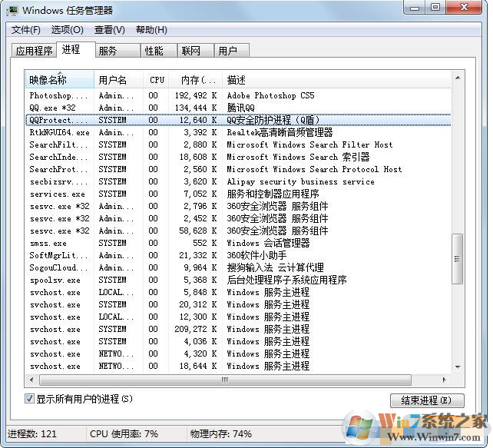Switch to the 服务 tab
The image size is (493, 448).
click(108, 51)
